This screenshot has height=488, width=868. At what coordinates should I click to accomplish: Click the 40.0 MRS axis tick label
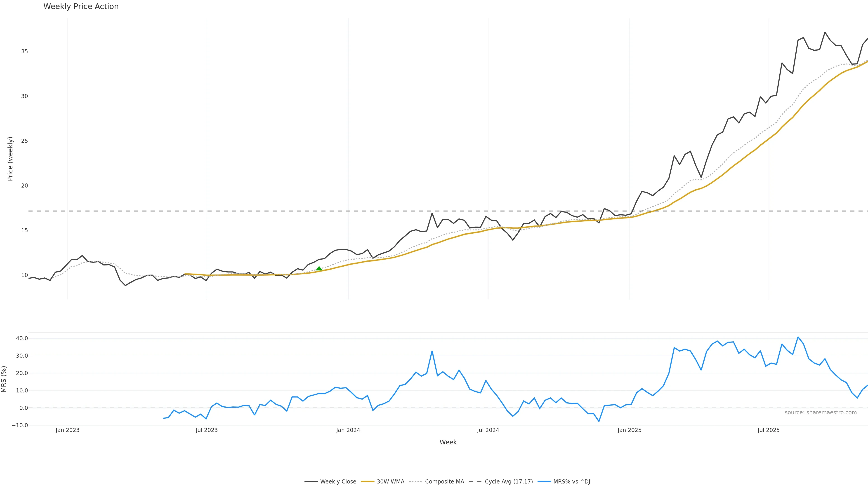tap(22, 338)
